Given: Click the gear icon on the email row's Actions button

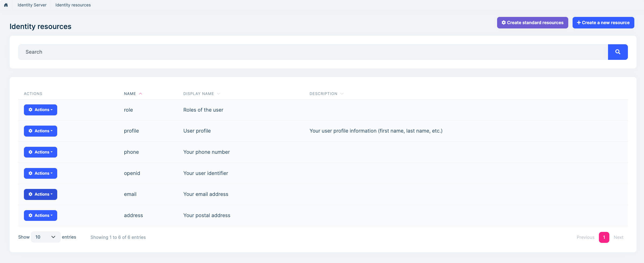Looking at the screenshot, I should point(31,194).
